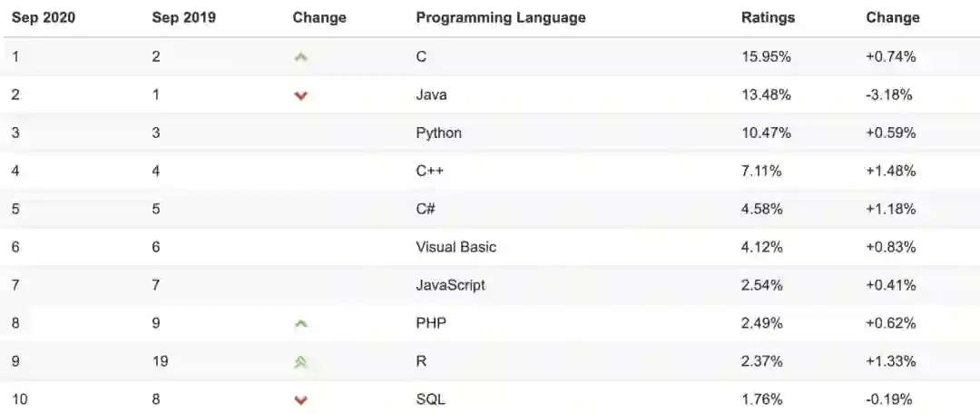Click the C# language entry
This screenshot has height=414, width=980.
[426, 209]
